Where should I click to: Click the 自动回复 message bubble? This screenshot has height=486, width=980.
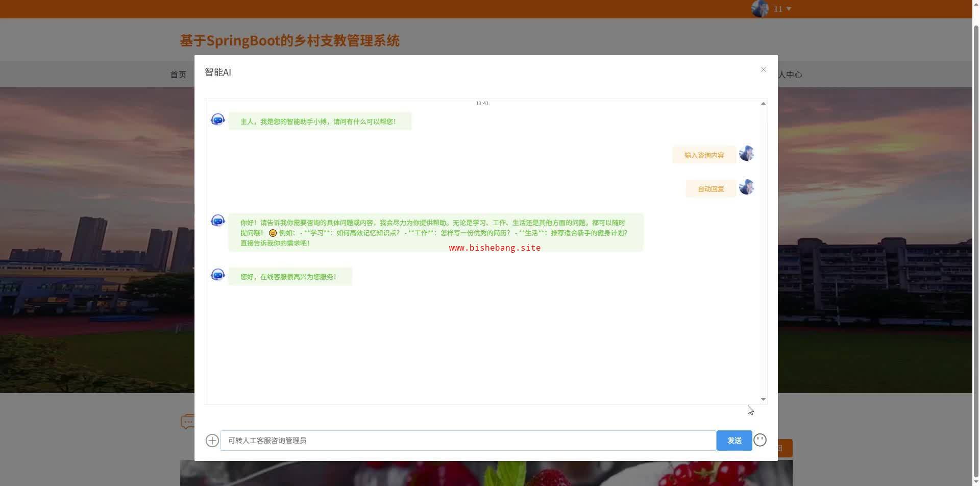coord(710,189)
